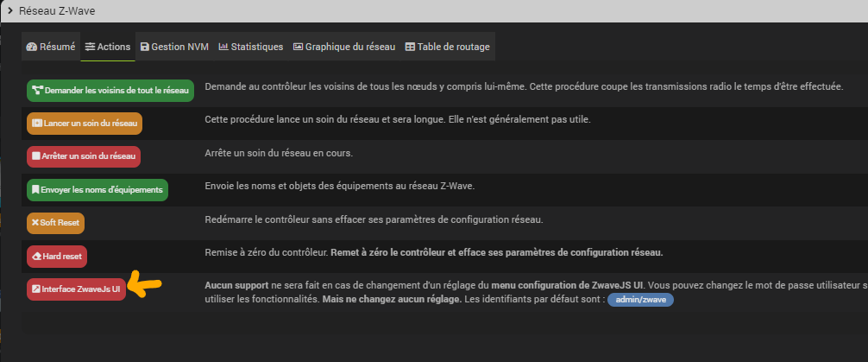The width and height of the screenshot is (868, 362).
Task: Click Arrêter un soin du réseau button
Action: pyautogui.click(x=84, y=156)
